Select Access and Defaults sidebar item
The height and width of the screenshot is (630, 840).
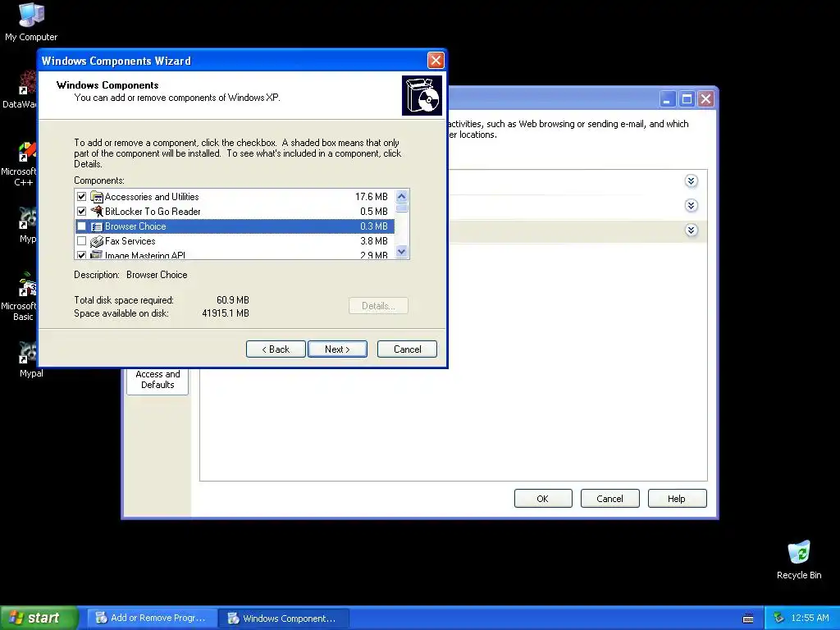(x=157, y=379)
